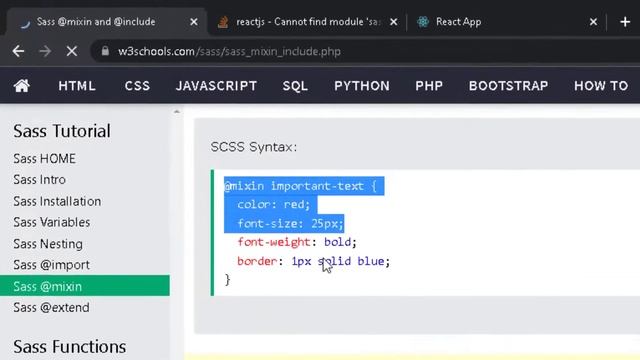
Task: Open the Sass Intro sidebar link
Action: tap(39, 180)
